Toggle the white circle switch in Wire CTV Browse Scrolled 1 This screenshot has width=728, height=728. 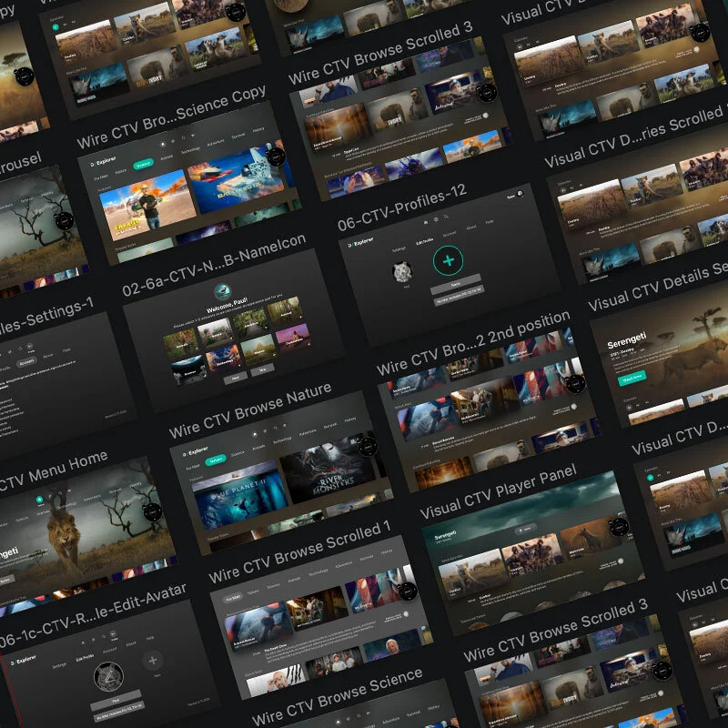click(406, 613)
